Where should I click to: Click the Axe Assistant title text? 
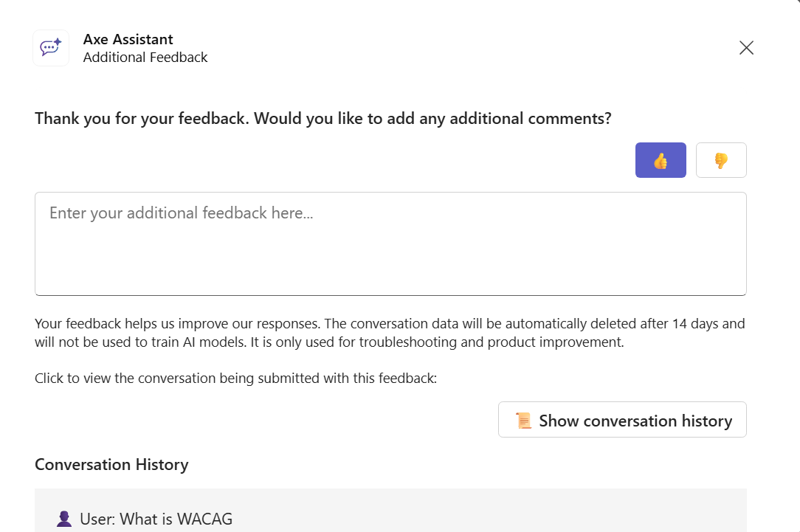pyautogui.click(x=128, y=39)
